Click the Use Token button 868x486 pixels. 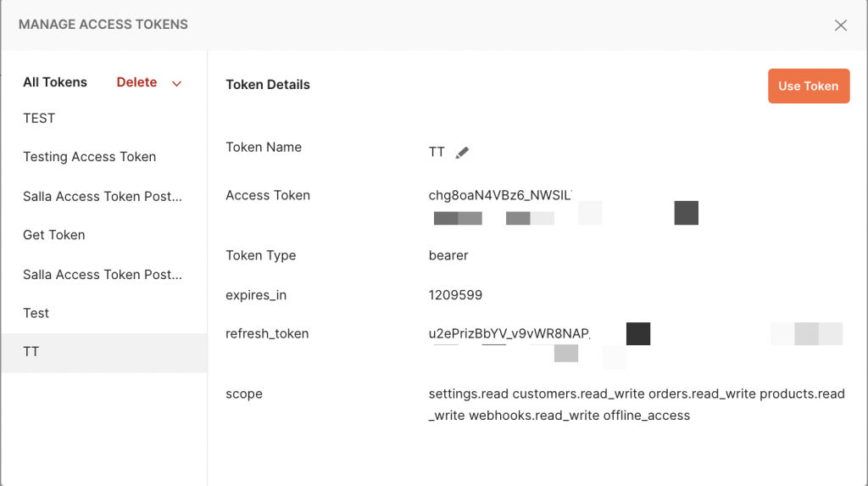808,86
